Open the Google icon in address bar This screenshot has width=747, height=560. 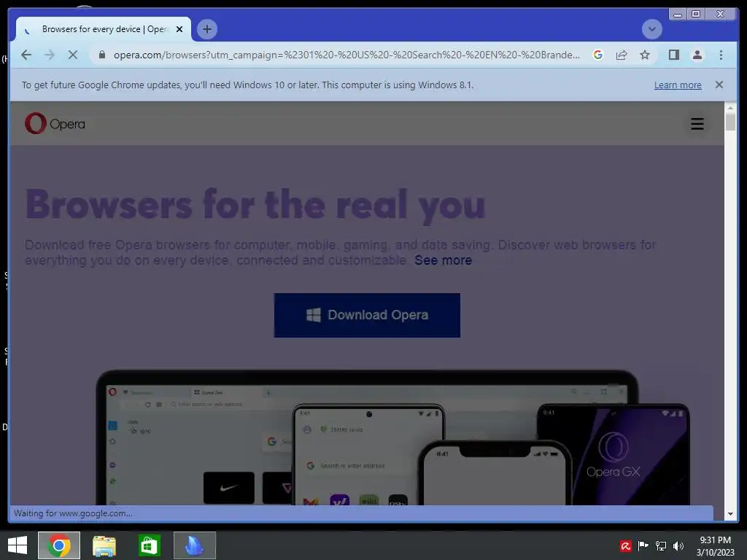pyautogui.click(x=597, y=55)
